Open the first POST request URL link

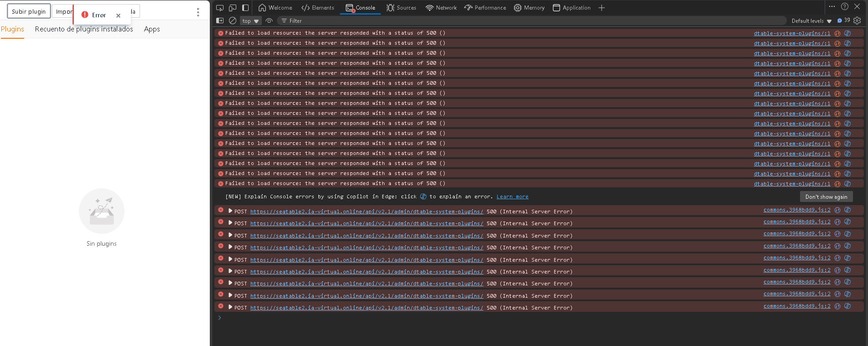(x=367, y=212)
